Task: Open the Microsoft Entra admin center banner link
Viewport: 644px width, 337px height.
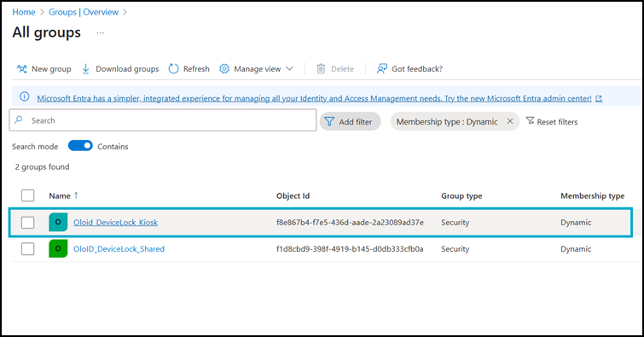Action: [314, 99]
